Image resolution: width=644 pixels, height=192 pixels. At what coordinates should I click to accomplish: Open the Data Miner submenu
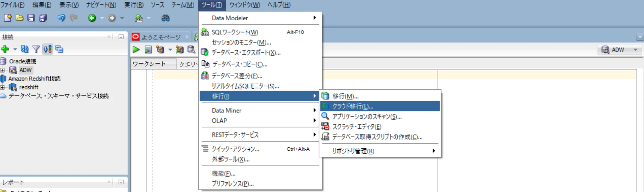(x=260, y=110)
